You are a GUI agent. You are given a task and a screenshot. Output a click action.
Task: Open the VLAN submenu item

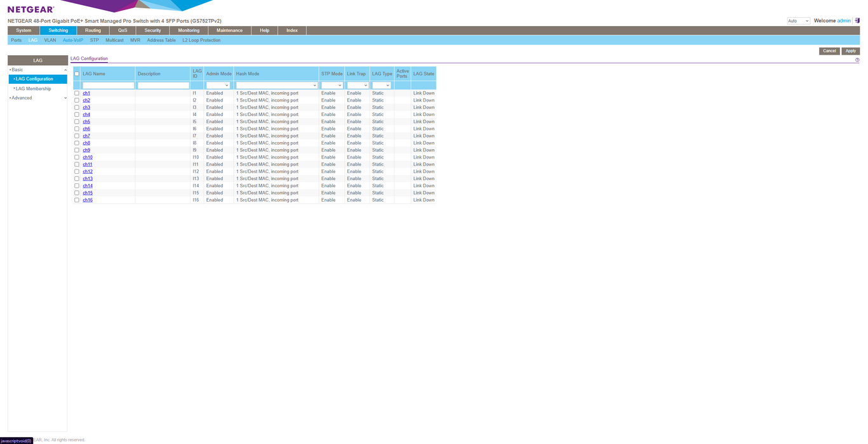pos(50,40)
